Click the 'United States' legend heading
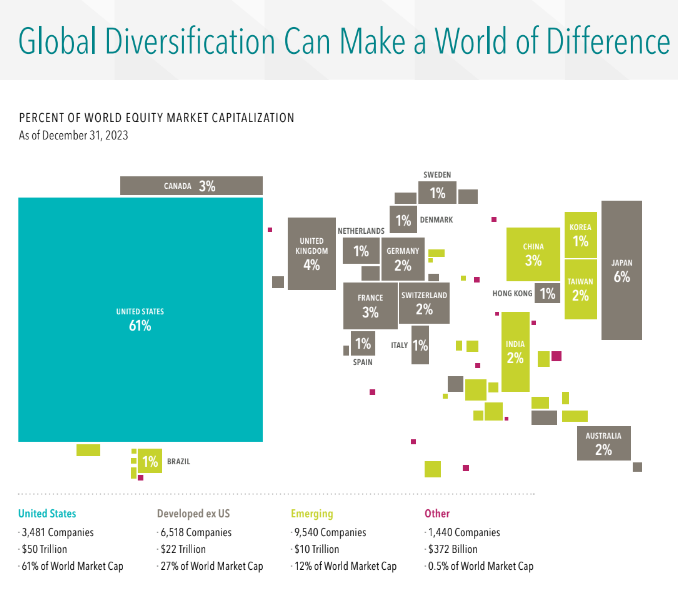Image resolution: width=678 pixels, height=613 pixels. (x=47, y=513)
